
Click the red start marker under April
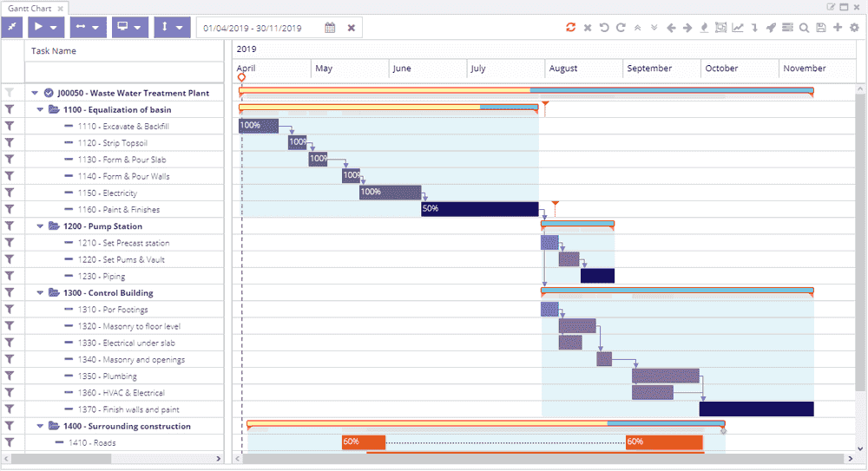pyautogui.click(x=241, y=77)
